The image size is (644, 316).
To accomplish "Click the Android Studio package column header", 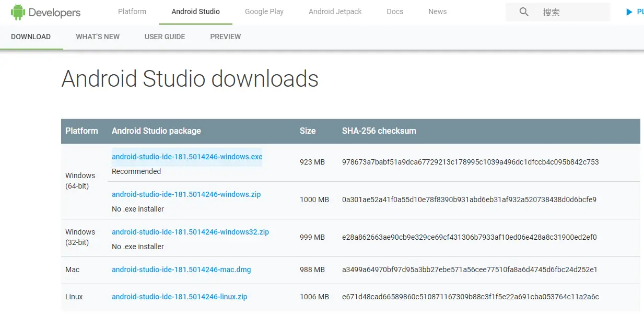I will [156, 131].
